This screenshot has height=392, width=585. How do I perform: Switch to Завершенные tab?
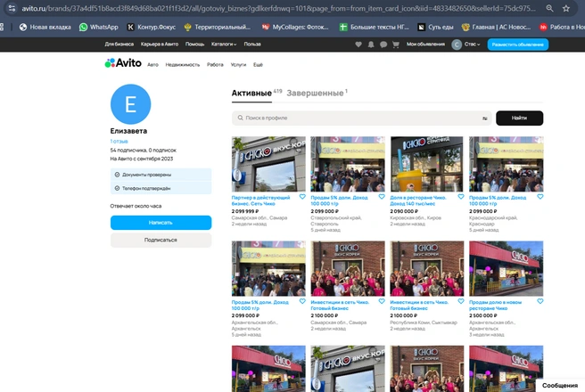[x=315, y=94]
